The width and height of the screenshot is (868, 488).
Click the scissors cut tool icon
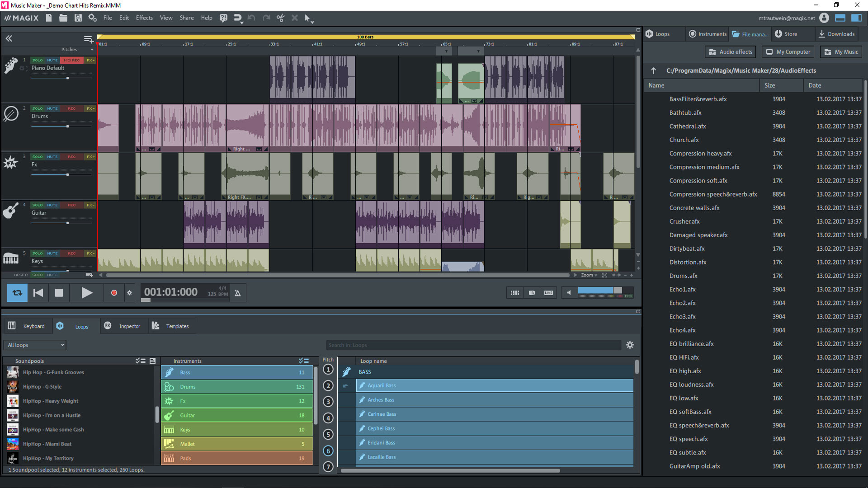click(x=280, y=18)
